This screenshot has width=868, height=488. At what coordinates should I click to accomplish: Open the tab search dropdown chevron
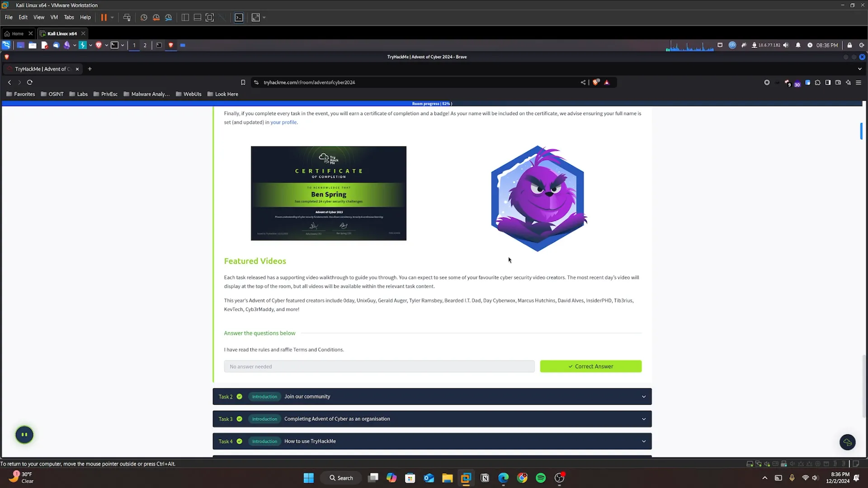(860, 69)
